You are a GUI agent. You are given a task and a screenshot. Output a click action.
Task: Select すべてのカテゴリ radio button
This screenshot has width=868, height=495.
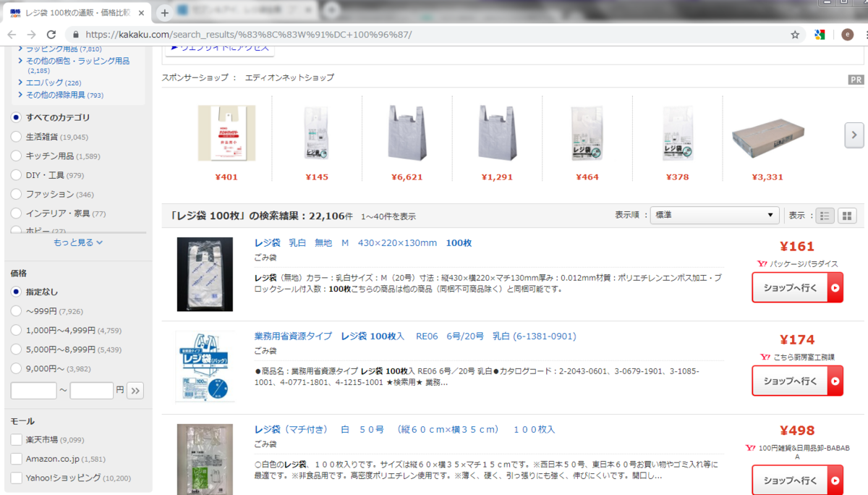click(17, 117)
